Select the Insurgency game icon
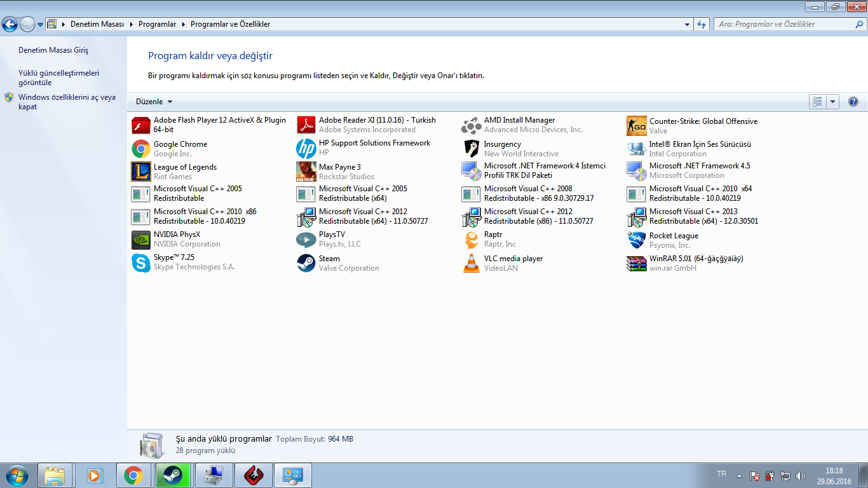The width and height of the screenshot is (868, 488). click(471, 149)
